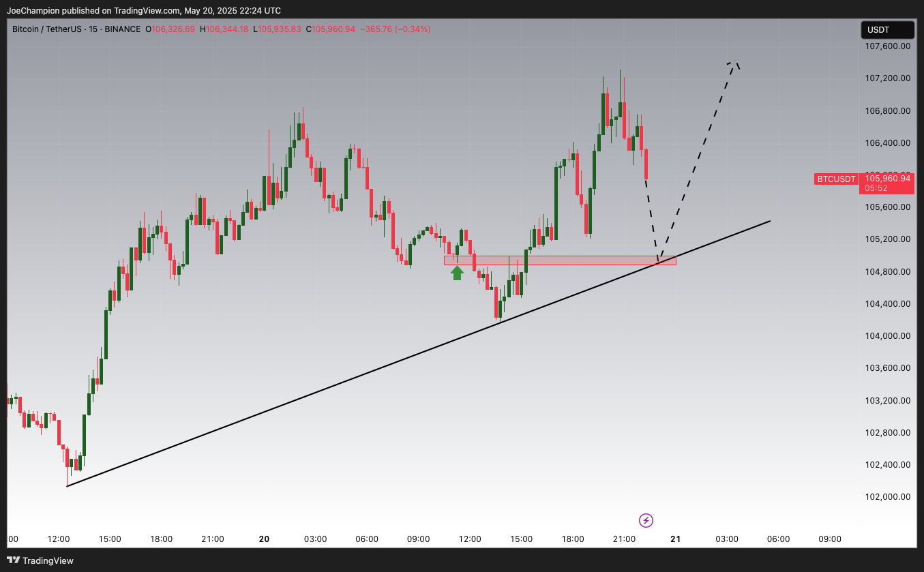924x572 pixels.
Task: Click the 104,000.00 price axis label
Action: [887, 336]
